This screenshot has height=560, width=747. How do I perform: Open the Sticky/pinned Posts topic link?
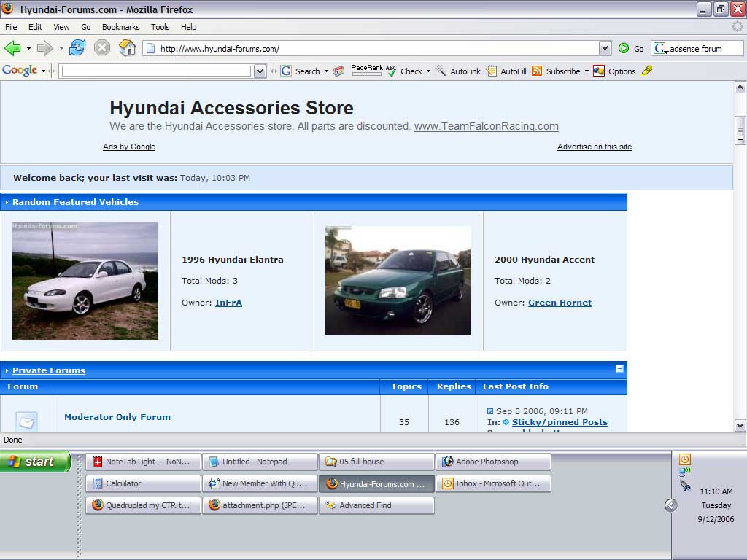560,422
